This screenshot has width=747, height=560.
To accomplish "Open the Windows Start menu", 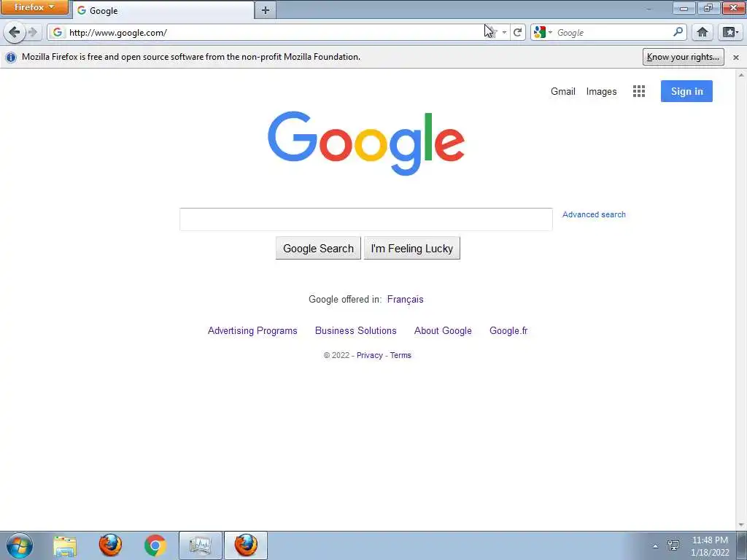I will [19, 545].
